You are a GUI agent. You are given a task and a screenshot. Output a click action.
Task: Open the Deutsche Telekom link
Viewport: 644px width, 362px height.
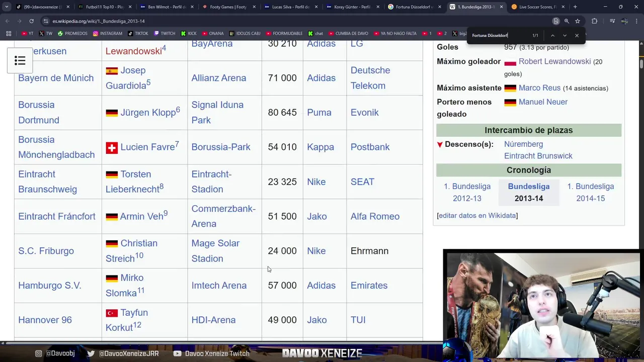pyautogui.click(x=370, y=78)
